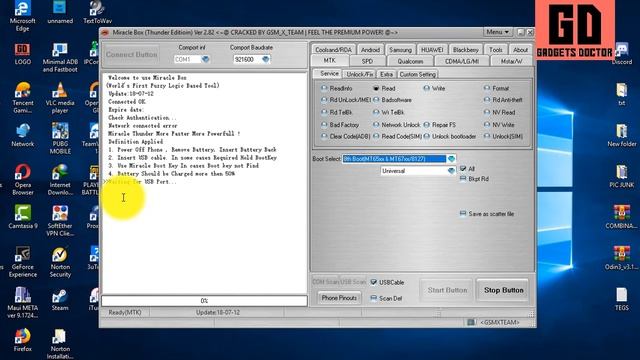Select Rd UnLock/IMEI radio option
This screenshot has width=640, height=360.
coord(346,100)
